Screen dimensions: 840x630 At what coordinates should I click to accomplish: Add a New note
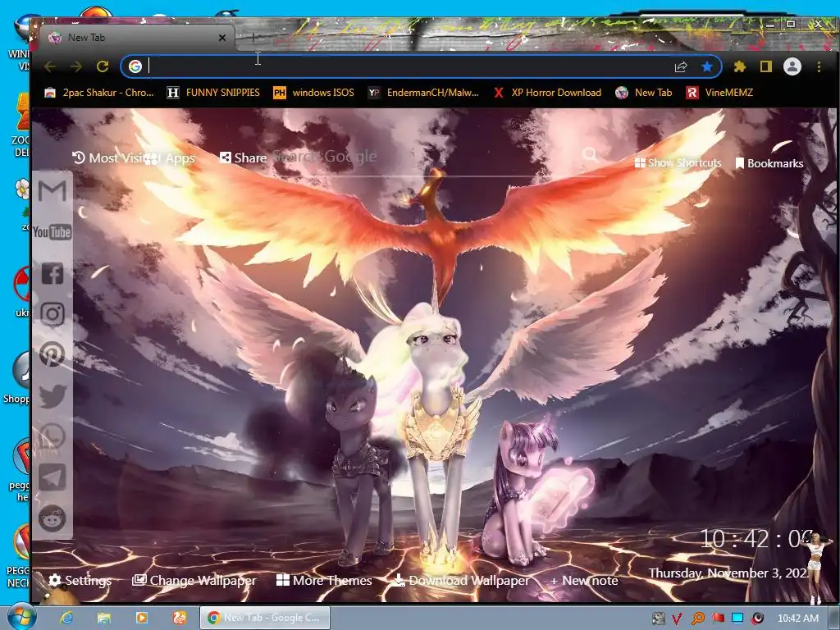[584, 580]
